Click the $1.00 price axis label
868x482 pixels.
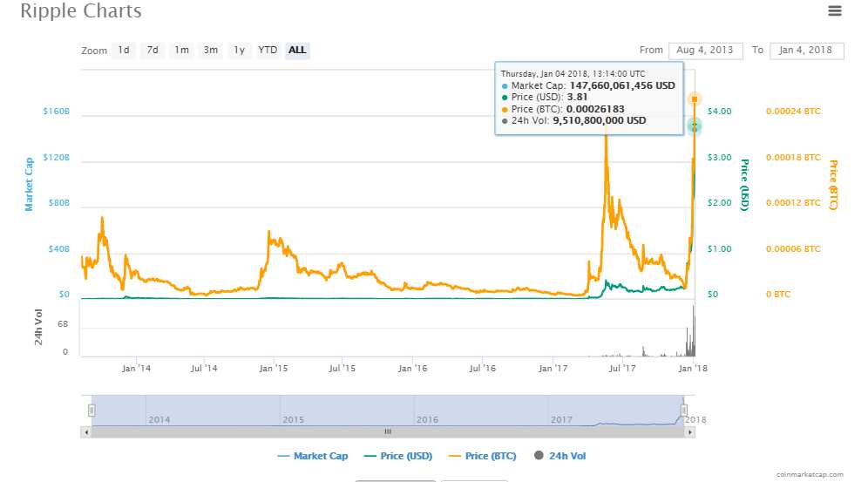[719, 249]
